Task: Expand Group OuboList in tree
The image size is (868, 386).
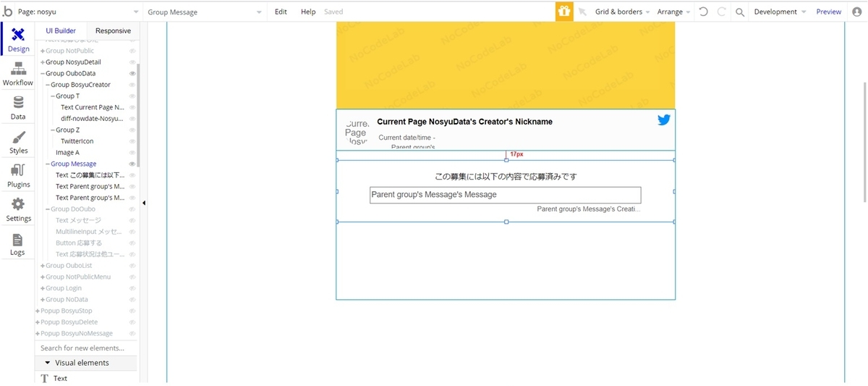Action: coord(43,266)
